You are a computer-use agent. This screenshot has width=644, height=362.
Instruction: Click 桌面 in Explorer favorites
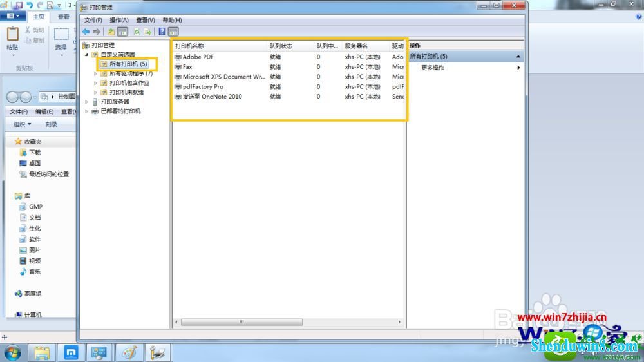click(35, 163)
